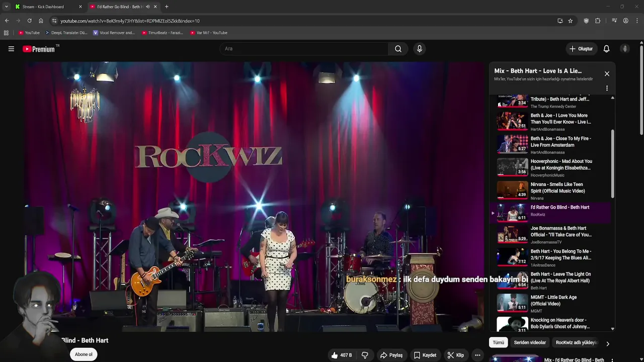644x362 pixels.
Task: Play Beth & Joe - I Love You More
Action: point(550,121)
